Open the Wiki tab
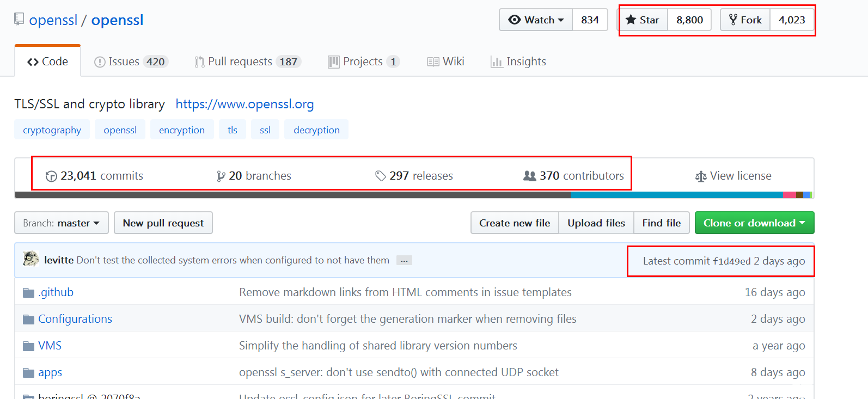Screen dimensions: 868x399 point(445,62)
